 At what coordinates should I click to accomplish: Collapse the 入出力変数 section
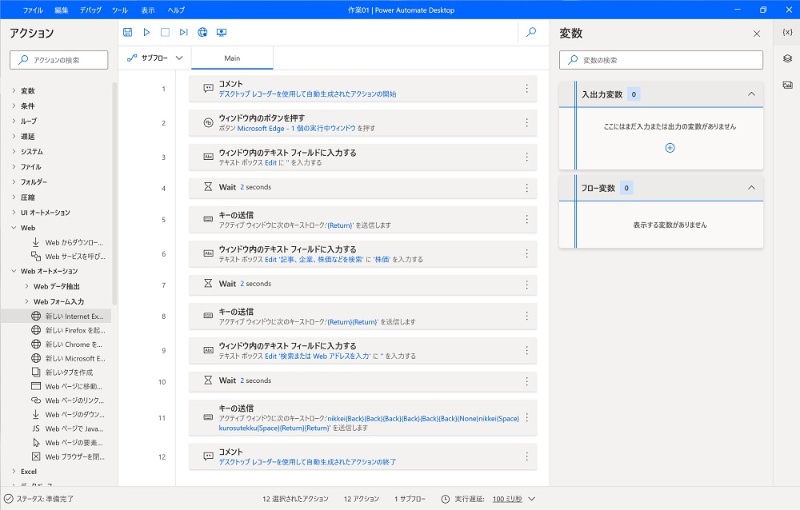[751, 94]
